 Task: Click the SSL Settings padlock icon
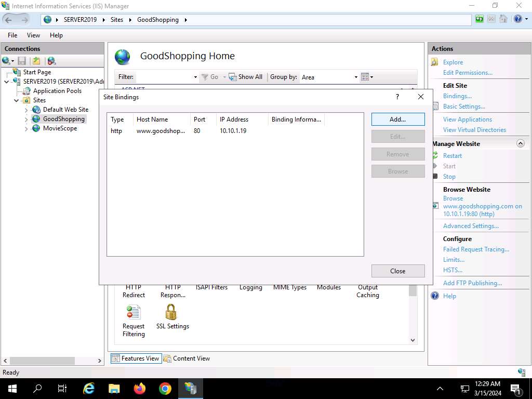(x=171, y=312)
